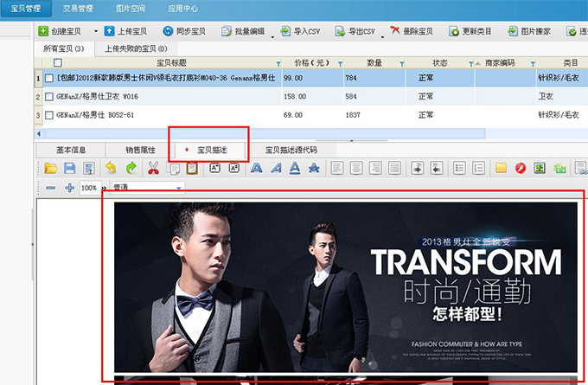Click the zoom in plus icon

point(69,188)
